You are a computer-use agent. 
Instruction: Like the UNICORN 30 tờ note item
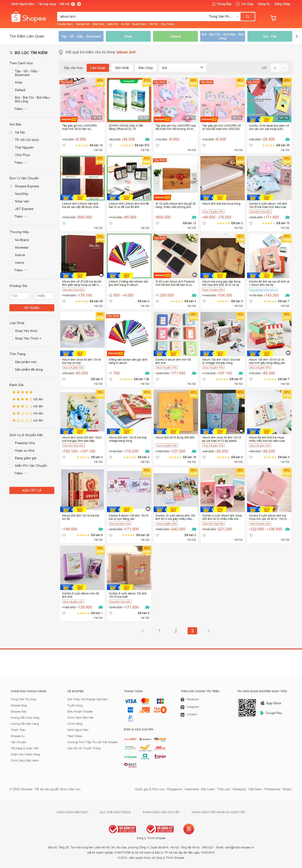click(204, 145)
